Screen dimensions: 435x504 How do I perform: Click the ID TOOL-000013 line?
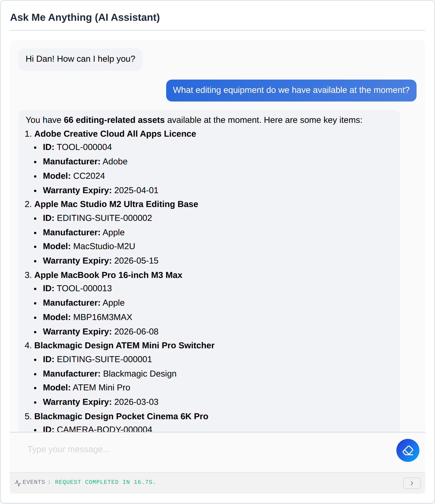click(77, 288)
